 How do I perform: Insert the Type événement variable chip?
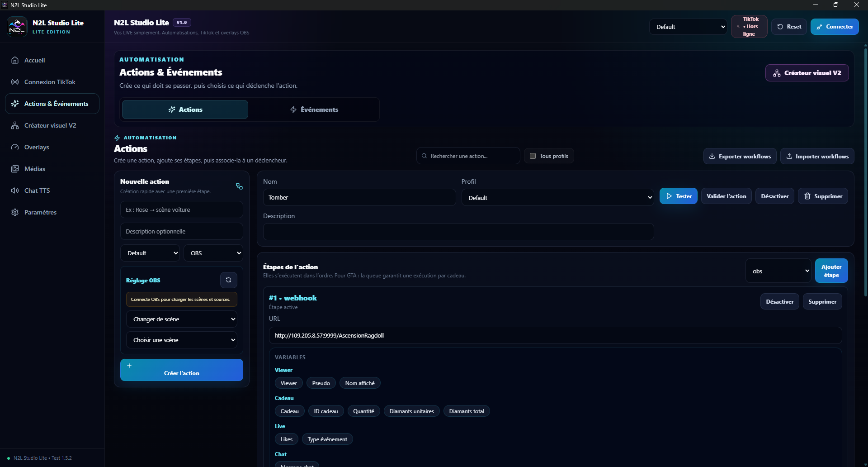(327, 439)
